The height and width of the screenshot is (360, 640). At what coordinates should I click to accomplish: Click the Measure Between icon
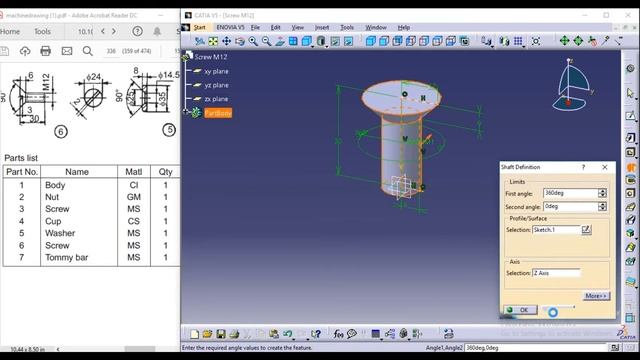click(x=486, y=41)
